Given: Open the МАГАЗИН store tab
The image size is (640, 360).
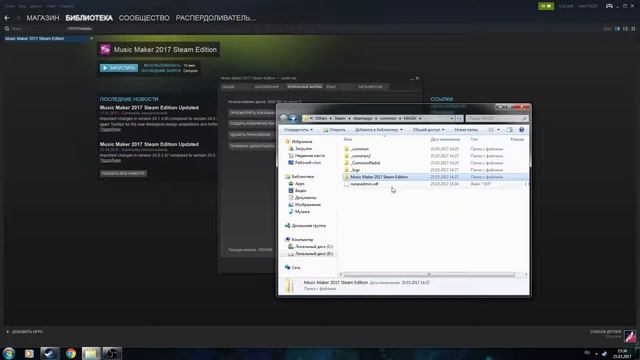Looking at the screenshot, I should 43,18.
